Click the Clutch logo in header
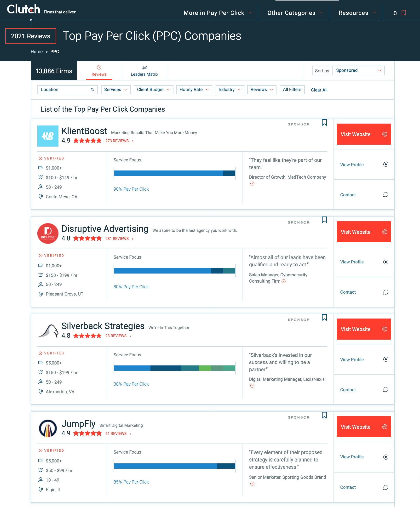420x507 pixels. (23, 10)
